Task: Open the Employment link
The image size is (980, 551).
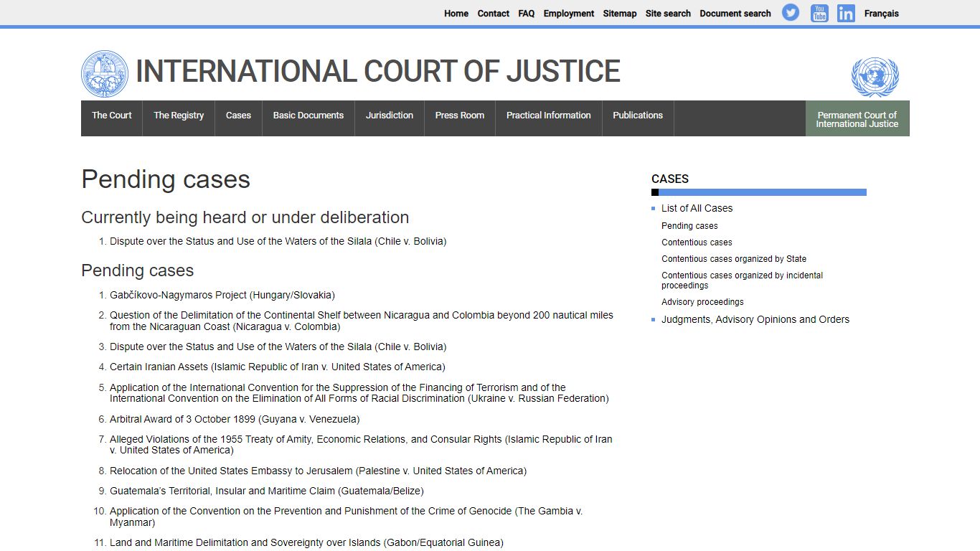Action: (x=569, y=14)
